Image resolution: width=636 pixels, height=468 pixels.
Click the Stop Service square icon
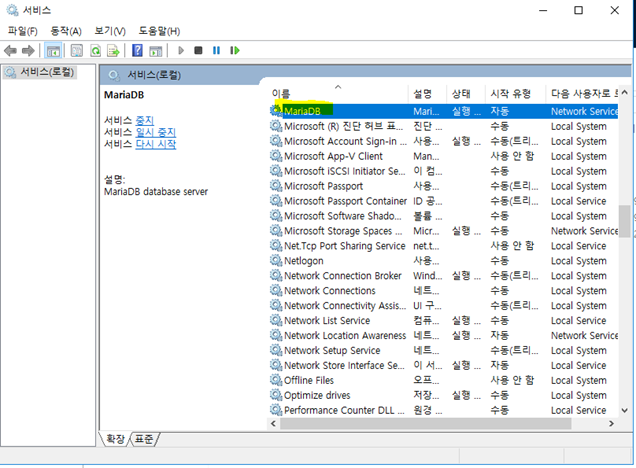[198, 50]
